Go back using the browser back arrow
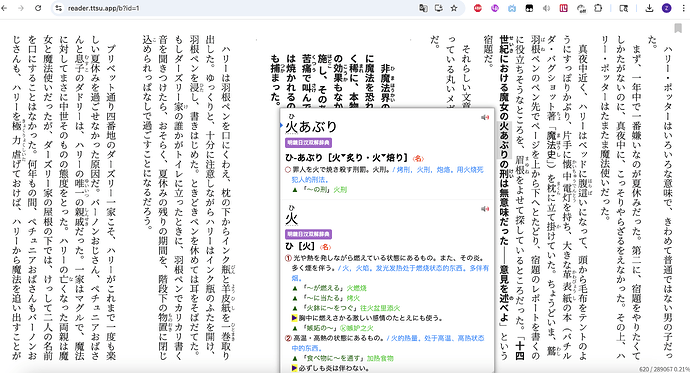The height and width of the screenshot is (373, 690). coord(4,8)
